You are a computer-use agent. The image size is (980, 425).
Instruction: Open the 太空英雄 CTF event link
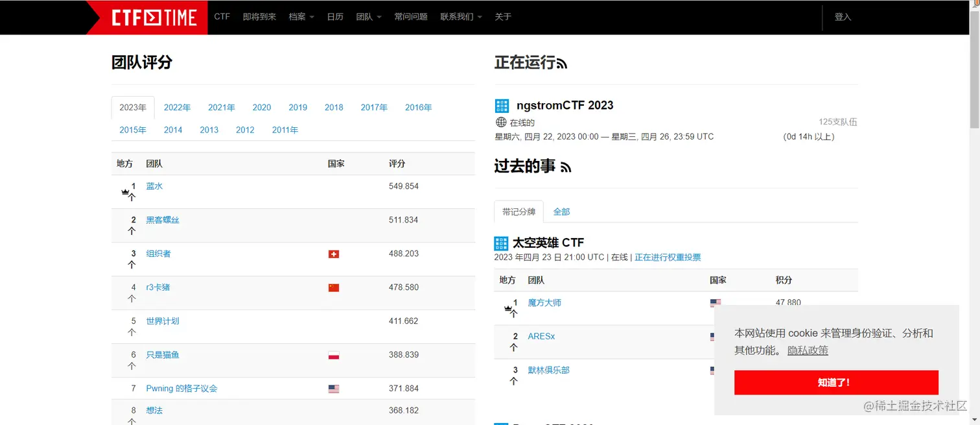(x=548, y=243)
